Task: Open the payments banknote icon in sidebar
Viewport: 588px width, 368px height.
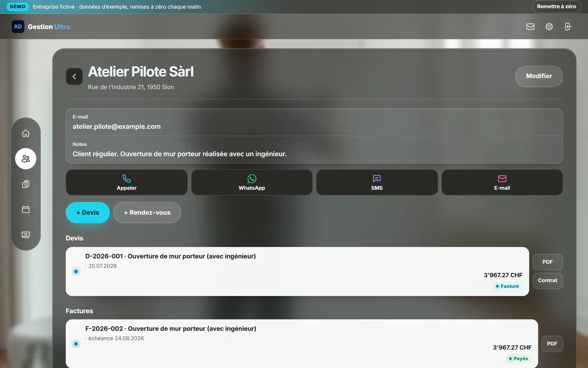Action: [26, 235]
